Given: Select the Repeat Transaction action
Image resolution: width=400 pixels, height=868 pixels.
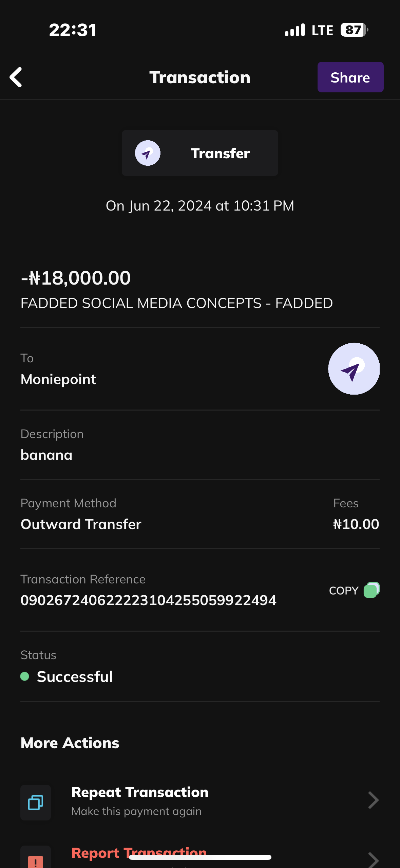Looking at the screenshot, I should [140, 793].
